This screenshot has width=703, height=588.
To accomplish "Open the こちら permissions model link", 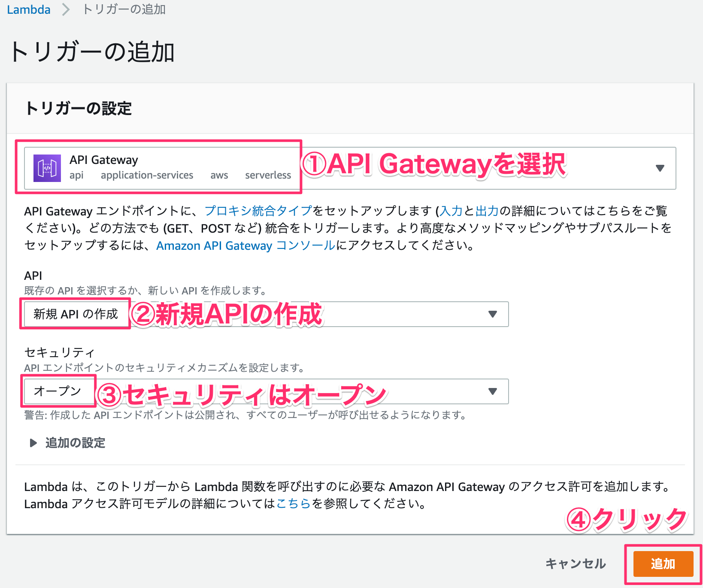I will (294, 503).
